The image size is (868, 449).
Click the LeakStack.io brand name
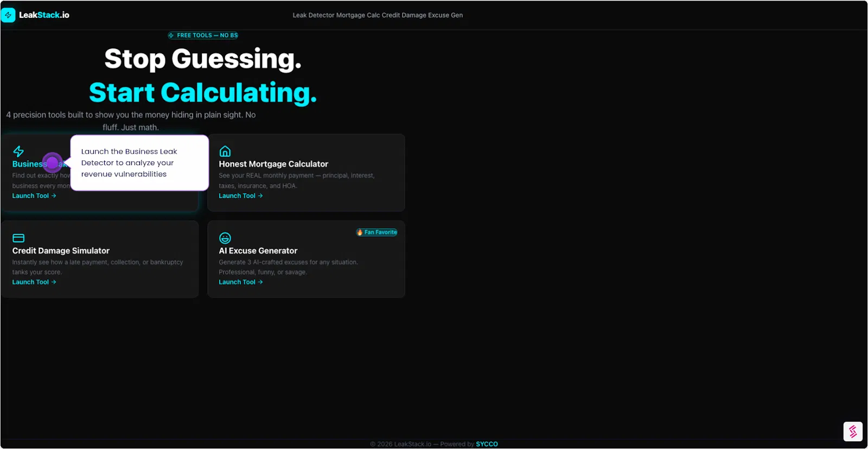[44, 15]
